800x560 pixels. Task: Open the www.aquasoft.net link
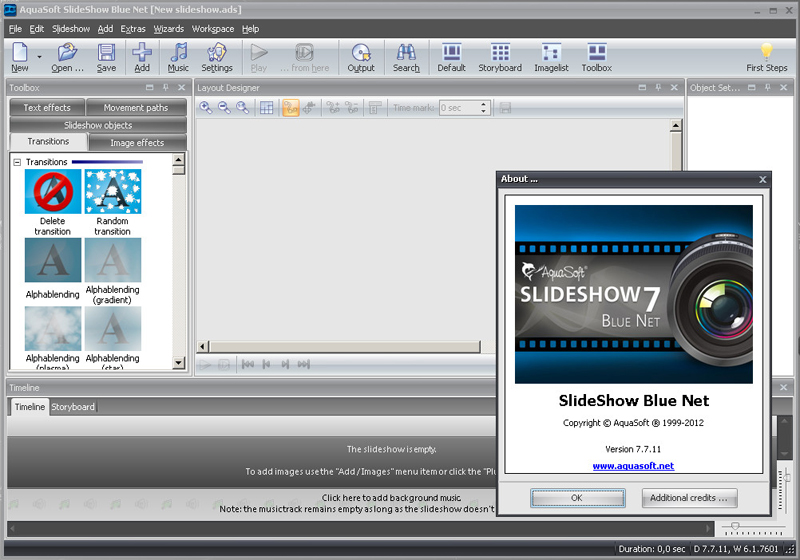pos(633,466)
